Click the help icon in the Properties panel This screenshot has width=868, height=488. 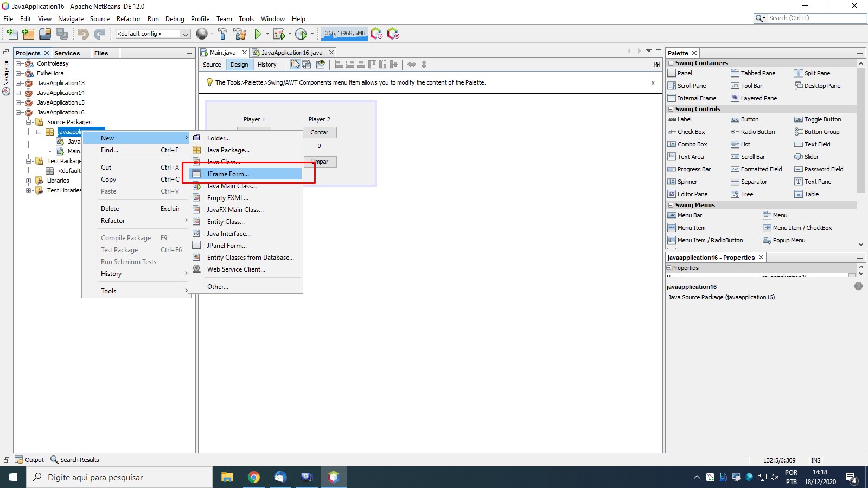(x=858, y=286)
